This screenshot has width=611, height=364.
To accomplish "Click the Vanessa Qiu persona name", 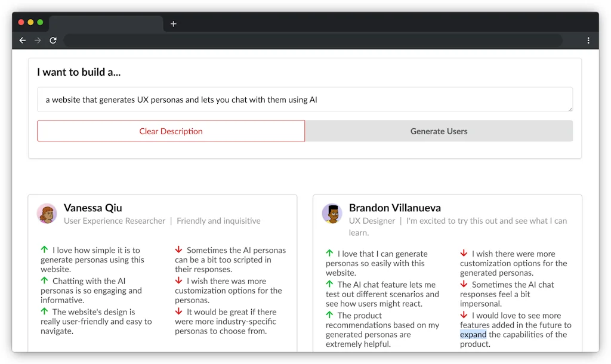I will click(x=92, y=208).
